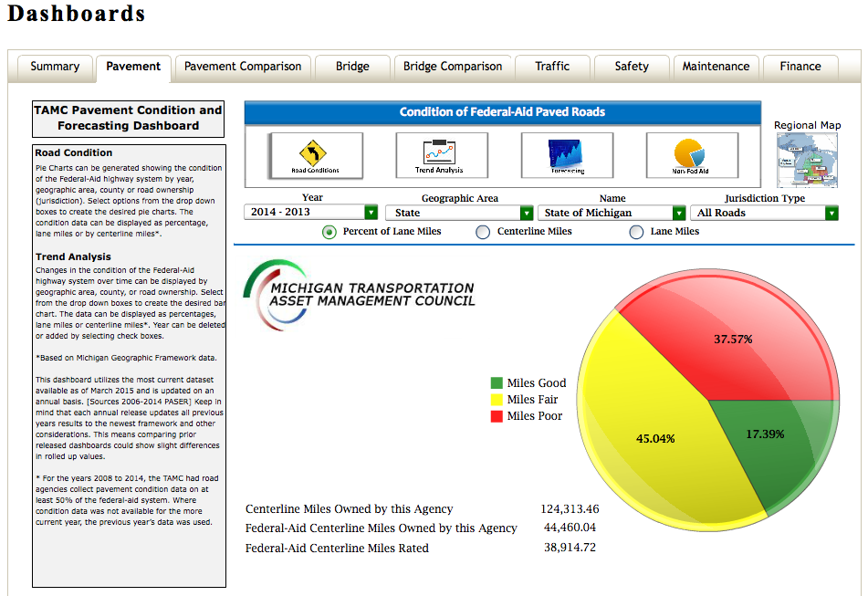
Task: Enable the Lane Miles radio button
Action: coord(636,232)
